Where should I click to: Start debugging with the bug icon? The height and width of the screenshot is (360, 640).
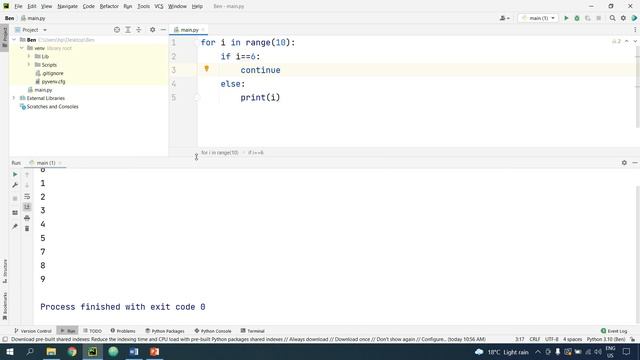point(577,18)
